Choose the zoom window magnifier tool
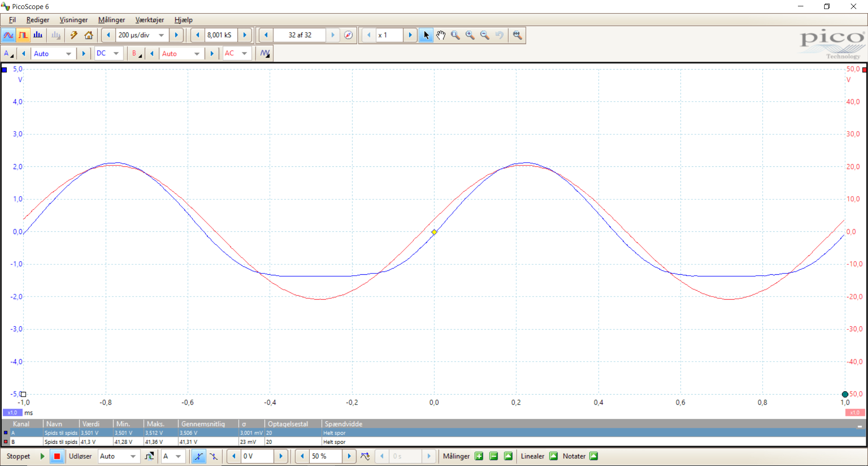 click(x=455, y=35)
